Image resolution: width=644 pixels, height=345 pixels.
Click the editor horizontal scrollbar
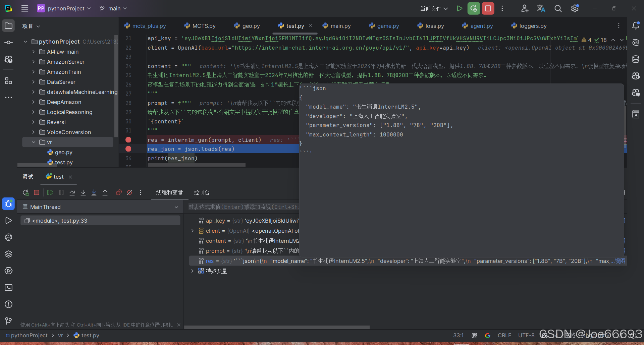pyautogui.click(x=197, y=165)
